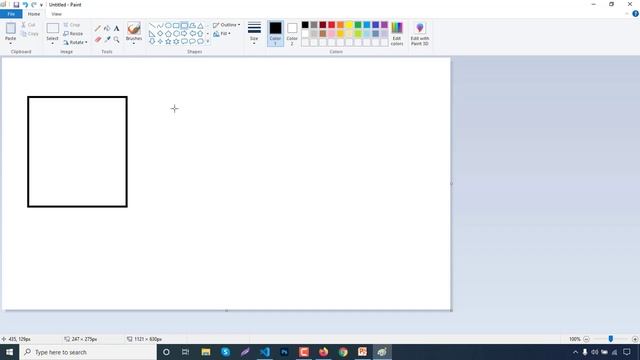
Task: Zoom in with plus button
Action: (635, 339)
